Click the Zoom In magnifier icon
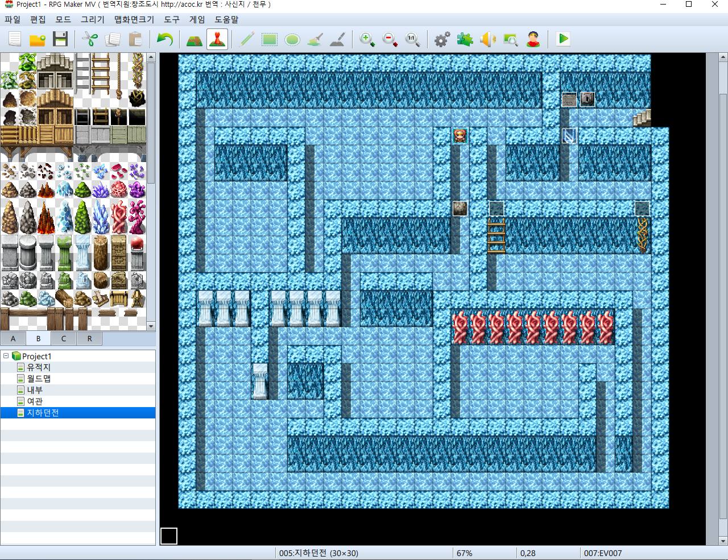Screen dimensions: 728x560 point(367,39)
